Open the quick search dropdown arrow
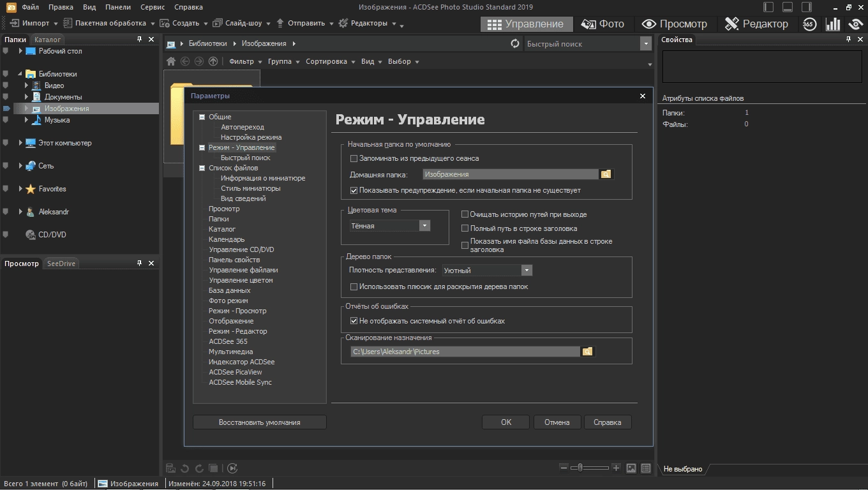868x490 pixels. (645, 43)
